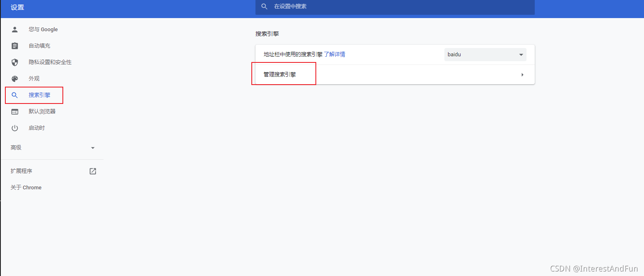
Task: Click the person icon beside 您与 Google
Action: click(15, 30)
